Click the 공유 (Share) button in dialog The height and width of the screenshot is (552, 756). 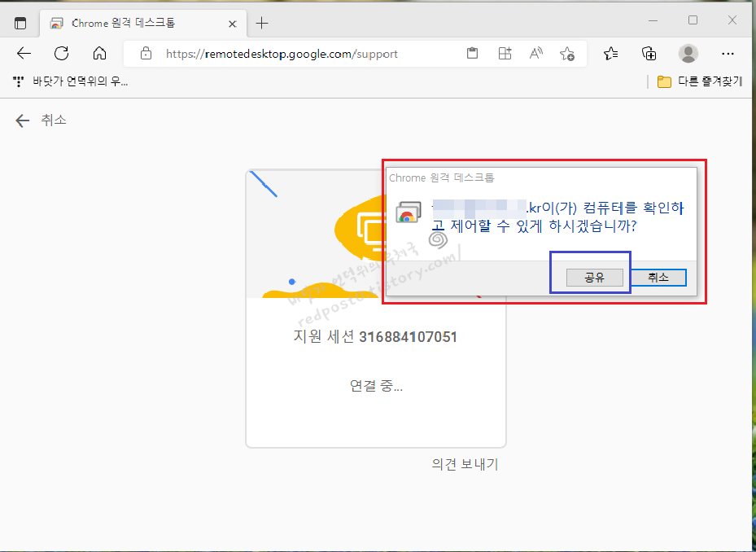[595, 278]
